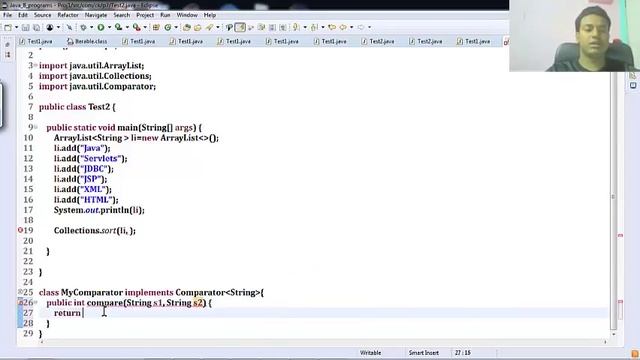This screenshot has height=360, width=640.
Task: Click the Save icon in toolbar
Action: [25, 27]
